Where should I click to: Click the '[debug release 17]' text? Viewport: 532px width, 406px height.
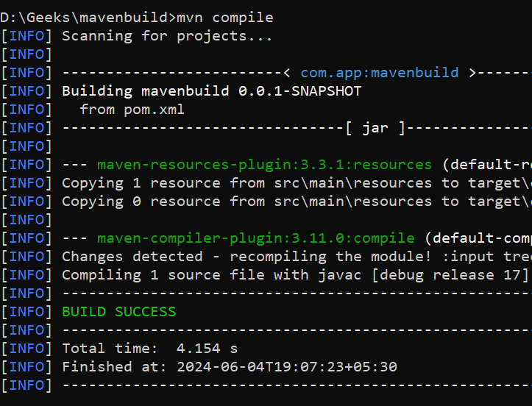tap(450, 275)
